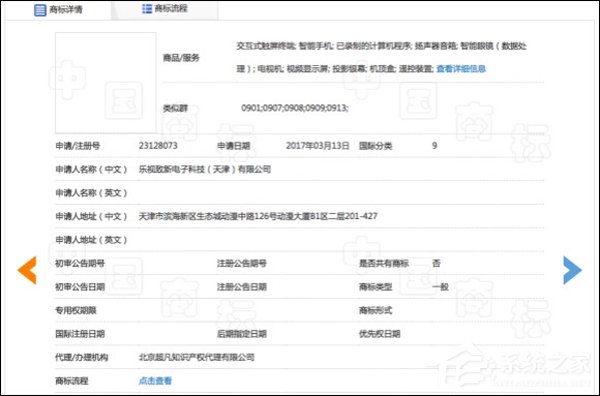Open the 商标详情 tab
The image size is (600, 396).
(x=58, y=10)
